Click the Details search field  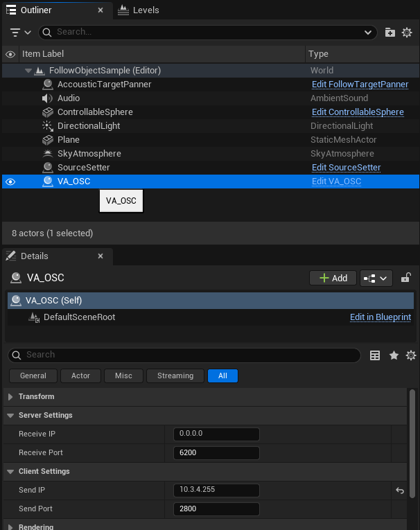[x=184, y=355]
